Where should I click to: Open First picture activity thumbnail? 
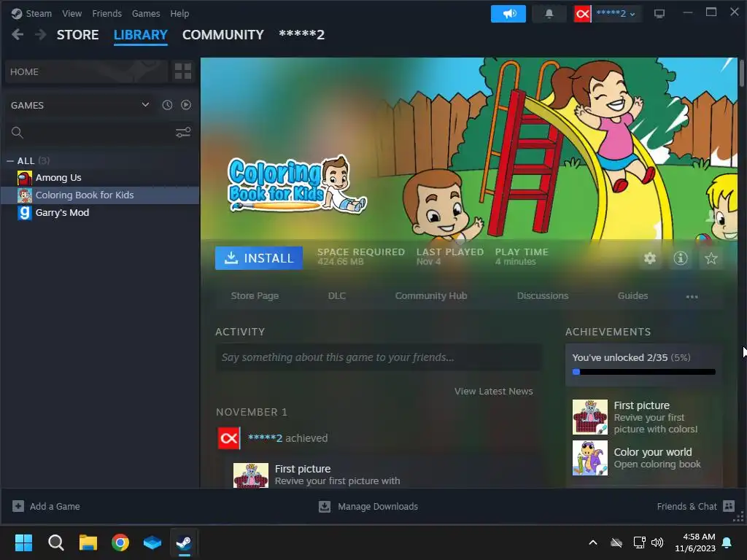pos(251,475)
